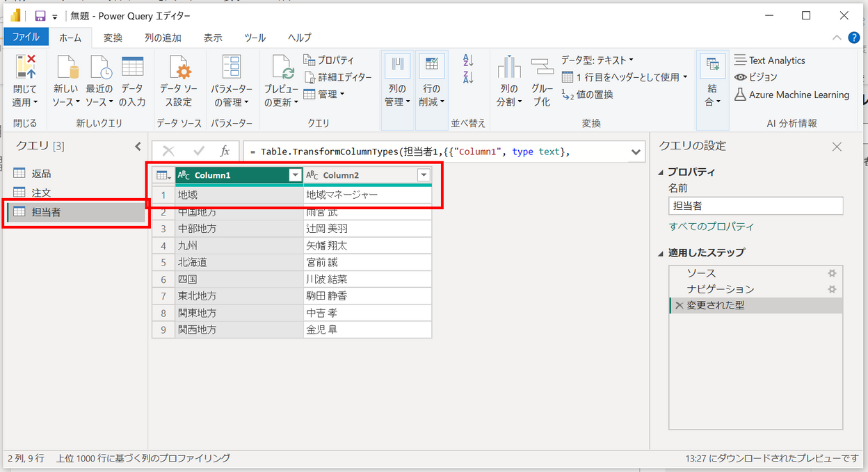The height and width of the screenshot is (472, 868).
Task: Open query Properties (プロパティ)
Action: 329,60
